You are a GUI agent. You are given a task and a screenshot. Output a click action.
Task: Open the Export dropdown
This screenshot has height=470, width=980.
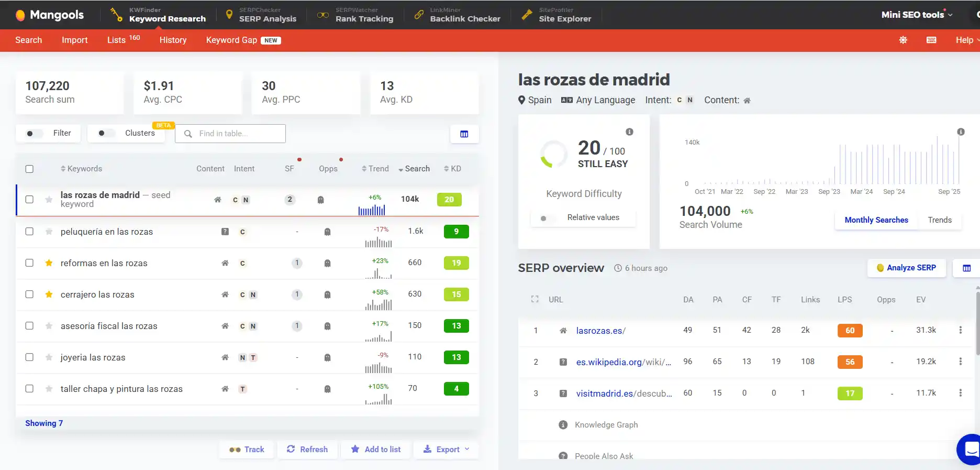(446, 450)
